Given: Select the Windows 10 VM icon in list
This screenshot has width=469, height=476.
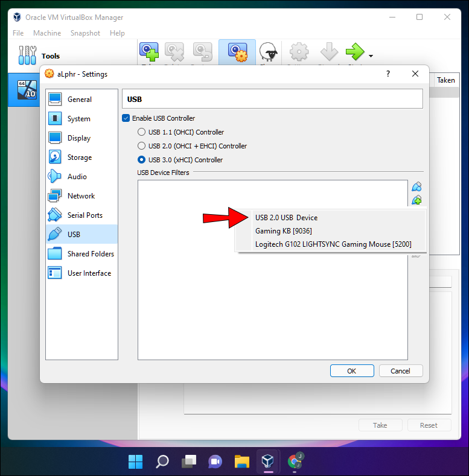Looking at the screenshot, I should click(27, 90).
